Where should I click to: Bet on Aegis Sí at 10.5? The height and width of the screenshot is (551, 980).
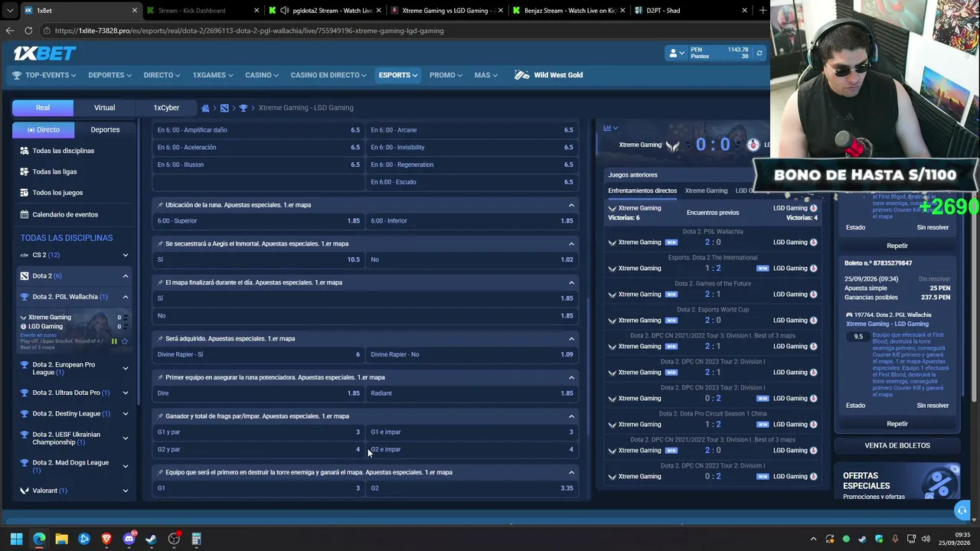tap(259, 259)
